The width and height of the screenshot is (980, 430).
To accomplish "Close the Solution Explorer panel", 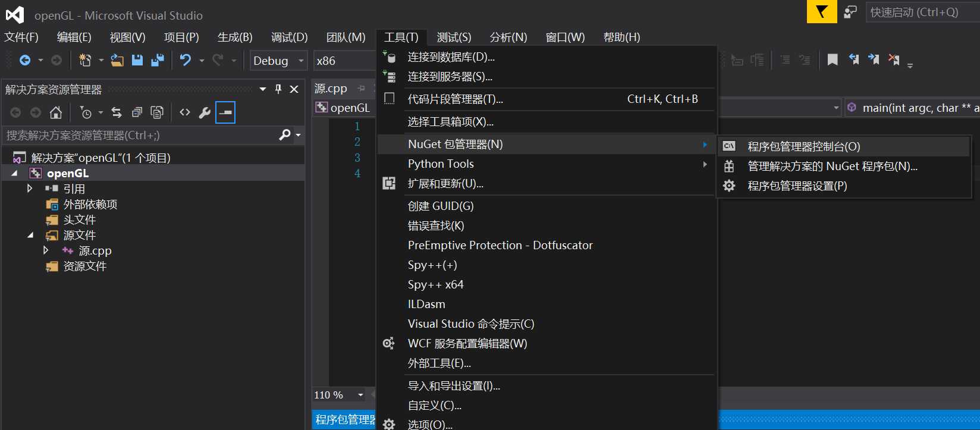I will click(294, 89).
